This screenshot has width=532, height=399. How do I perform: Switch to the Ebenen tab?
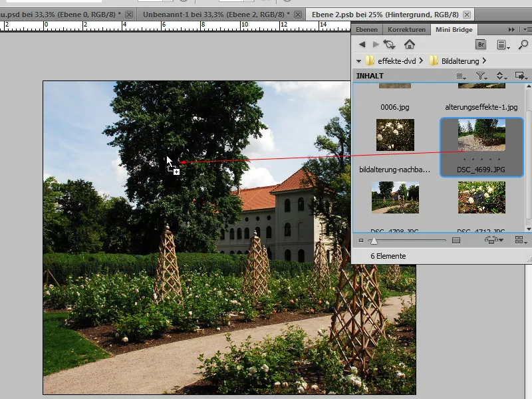366,30
